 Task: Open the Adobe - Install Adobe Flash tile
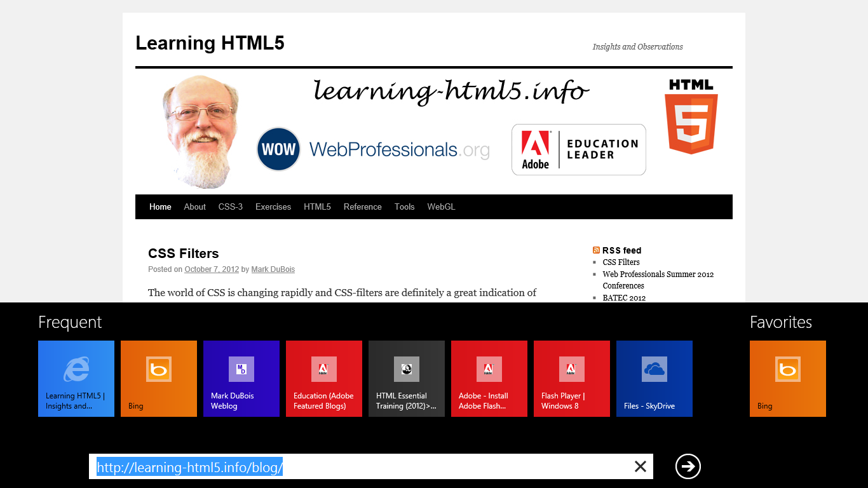coord(489,379)
